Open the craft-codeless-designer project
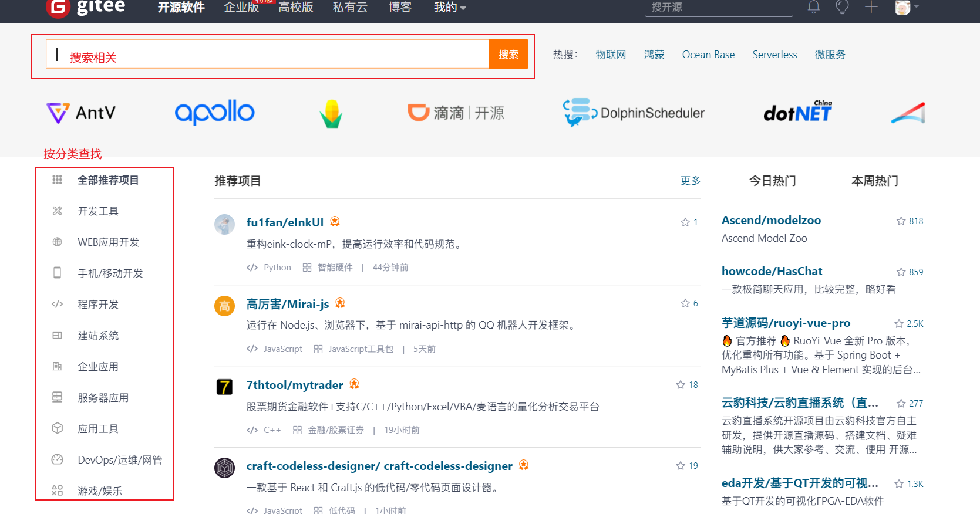 click(379, 466)
